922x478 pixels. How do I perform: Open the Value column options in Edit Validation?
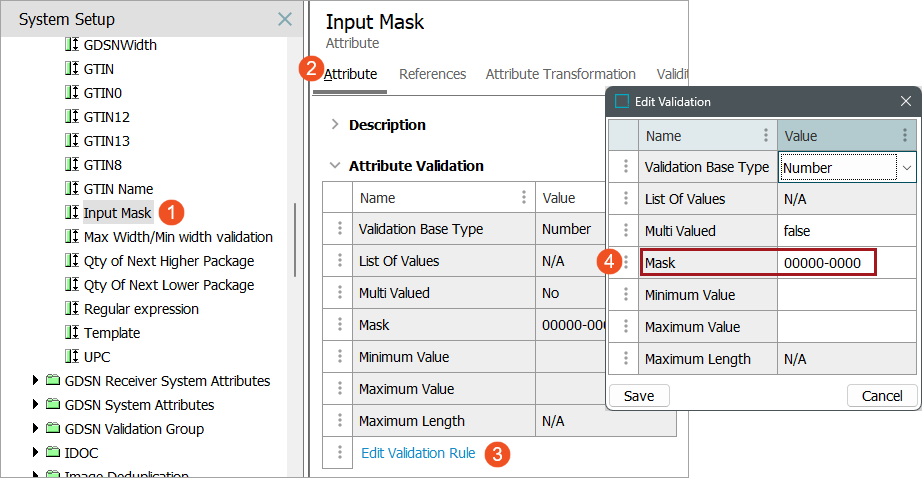point(904,136)
